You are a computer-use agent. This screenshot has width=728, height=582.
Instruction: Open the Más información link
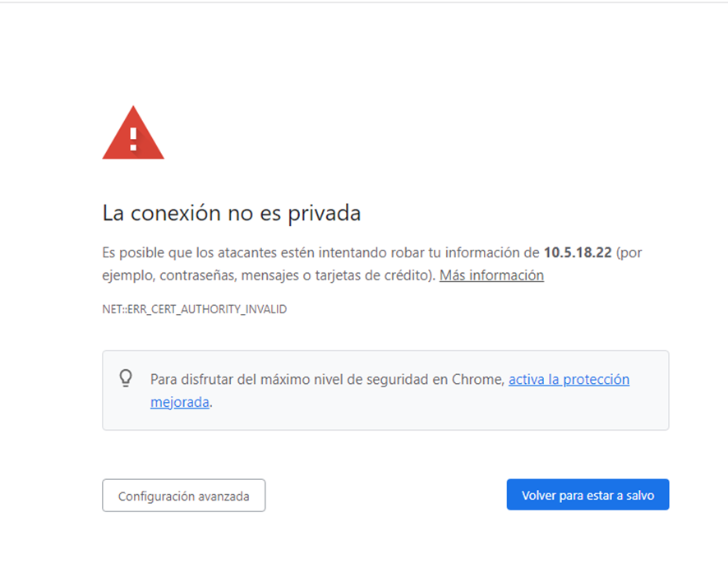[x=491, y=275]
